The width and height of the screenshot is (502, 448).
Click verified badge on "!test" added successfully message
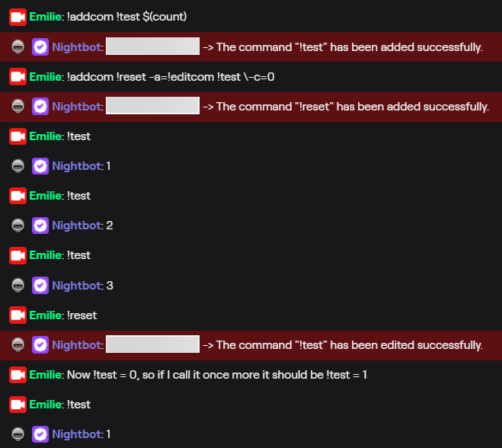[x=40, y=47]
